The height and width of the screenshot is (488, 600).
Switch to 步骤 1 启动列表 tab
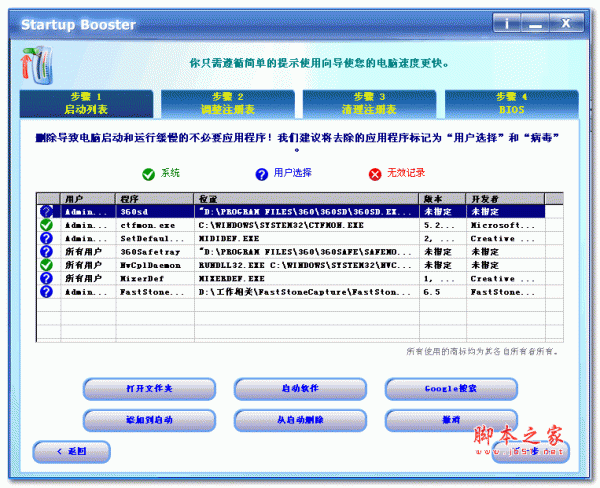pyautogui.click(x=86, y=103)
